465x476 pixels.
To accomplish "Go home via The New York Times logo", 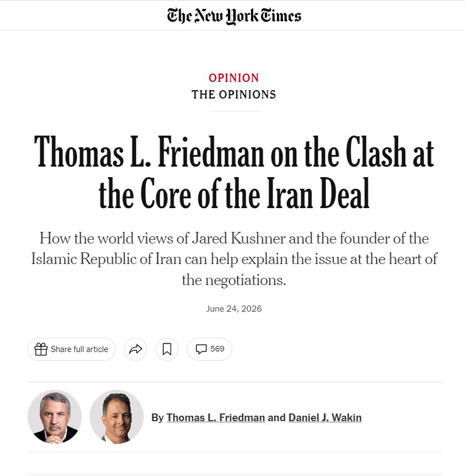I will coord(234,16).
